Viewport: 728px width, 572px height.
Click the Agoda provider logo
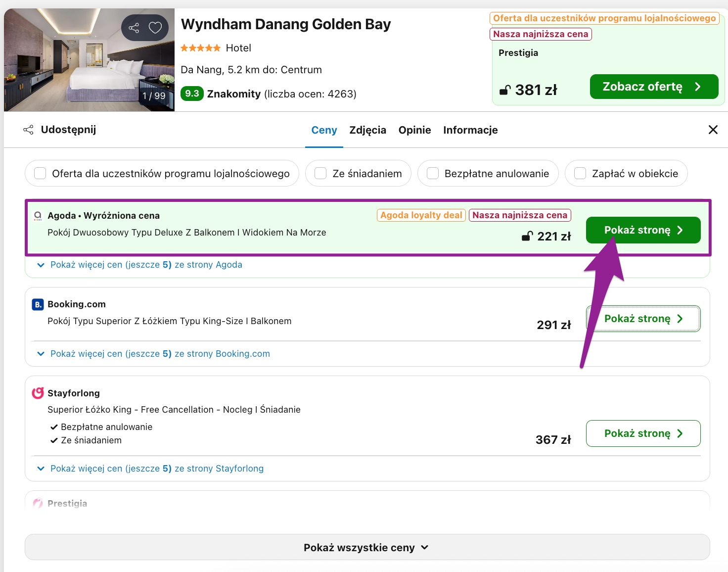[x=38, y=216]
